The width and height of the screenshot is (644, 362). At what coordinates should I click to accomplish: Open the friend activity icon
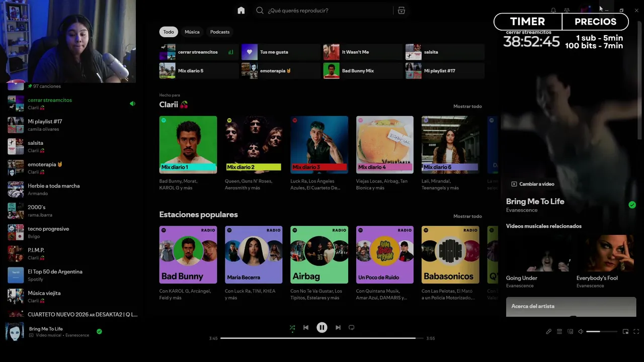pos(567,11)
